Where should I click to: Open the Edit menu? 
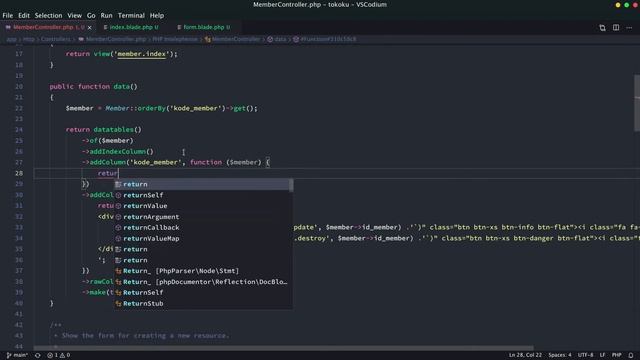24,16
